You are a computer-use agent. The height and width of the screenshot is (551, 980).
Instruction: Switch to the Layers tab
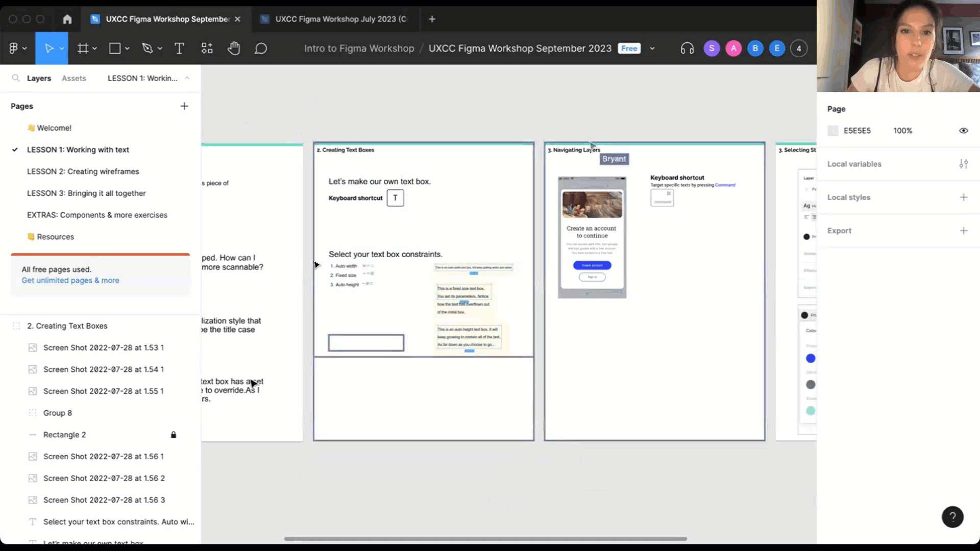[39, 78]
